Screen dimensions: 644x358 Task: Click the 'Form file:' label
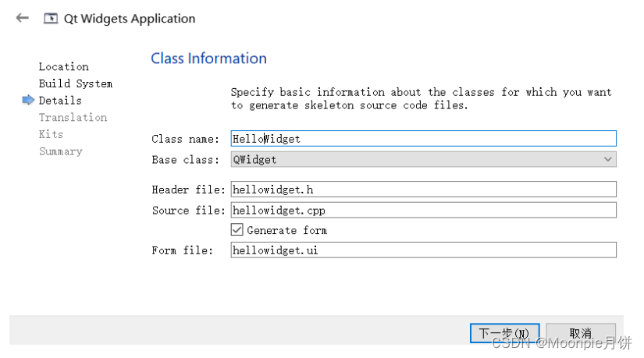coord(183,250)
